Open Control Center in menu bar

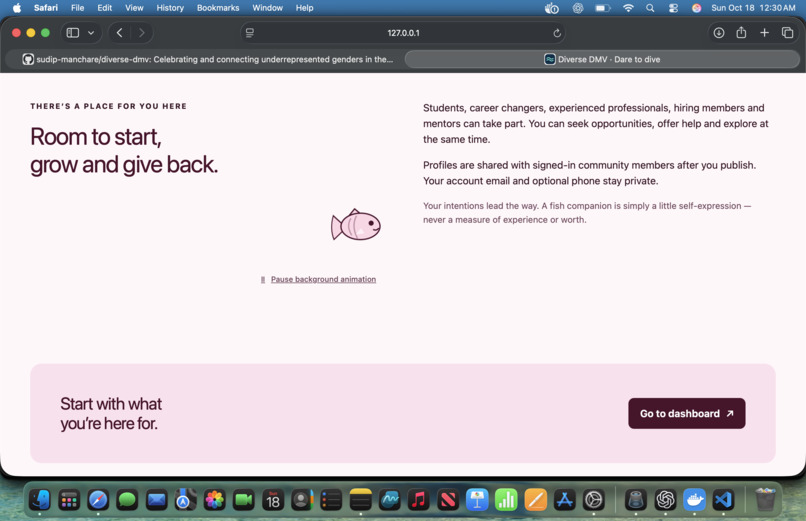[x=673, y=8]
